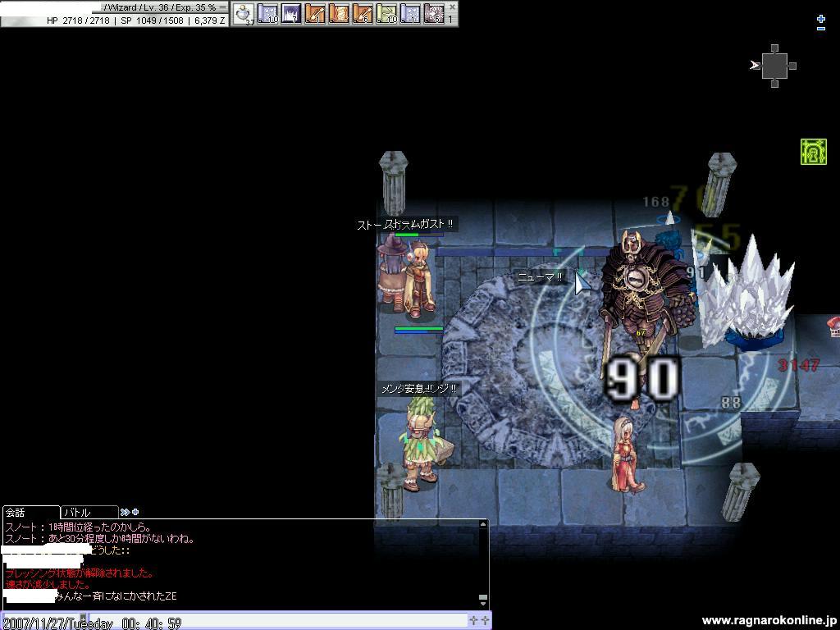Click red message 'ブレッシング状態が解除されました。'
The image size is (840, 630).
(80, 573)
